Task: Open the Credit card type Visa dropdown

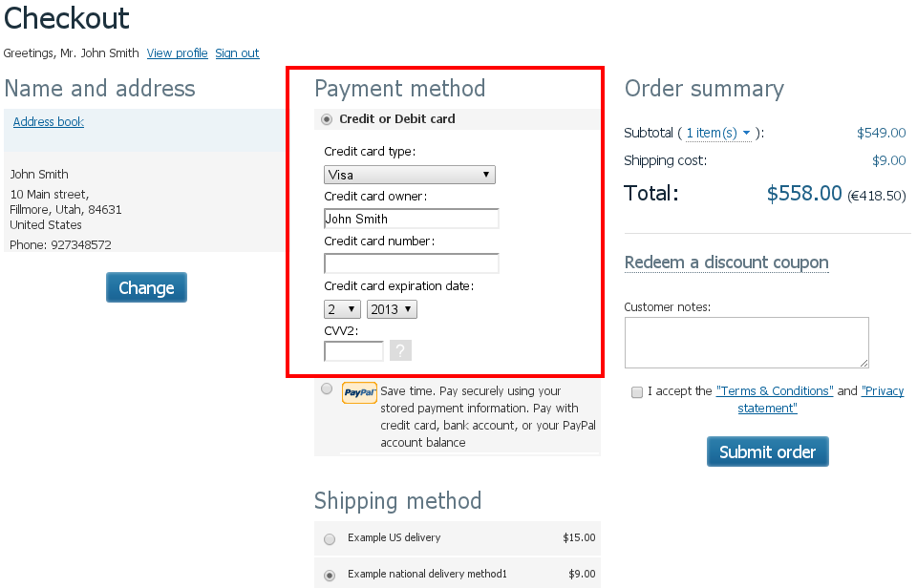Action: pos(410,175)
